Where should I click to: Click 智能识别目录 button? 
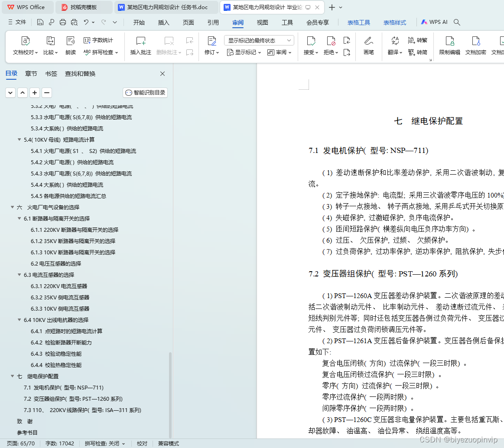(x=145, y=93)
